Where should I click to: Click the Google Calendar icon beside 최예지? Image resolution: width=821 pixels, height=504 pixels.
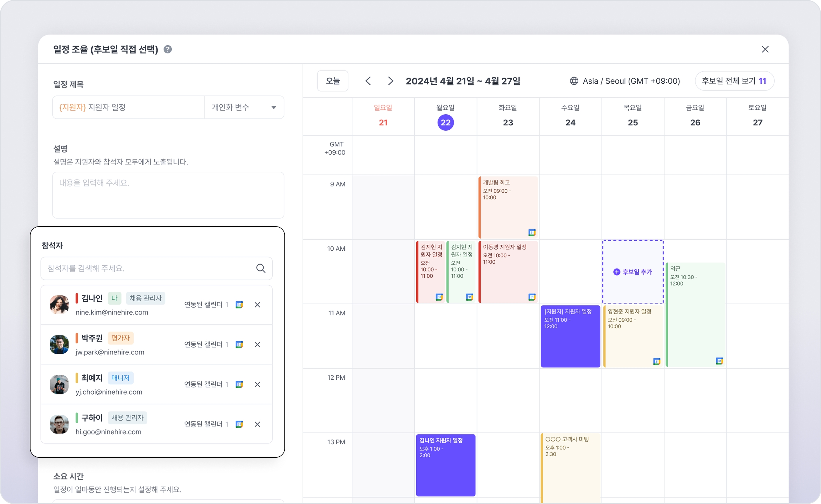[239, 384]
